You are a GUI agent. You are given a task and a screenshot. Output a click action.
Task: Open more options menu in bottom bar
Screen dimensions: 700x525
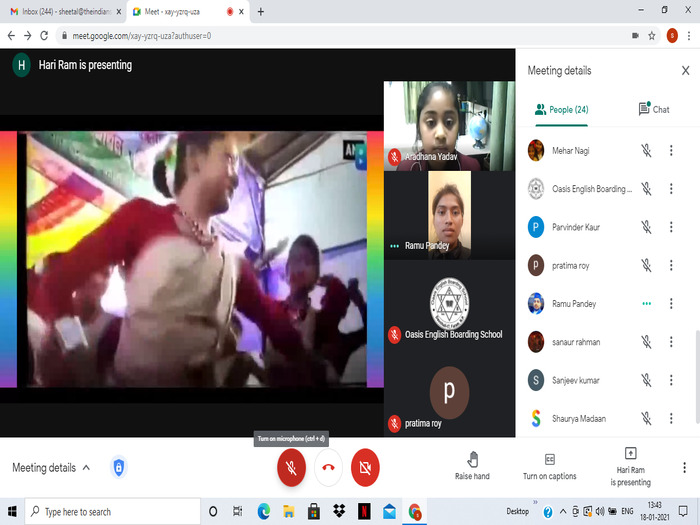click(684, 467)
